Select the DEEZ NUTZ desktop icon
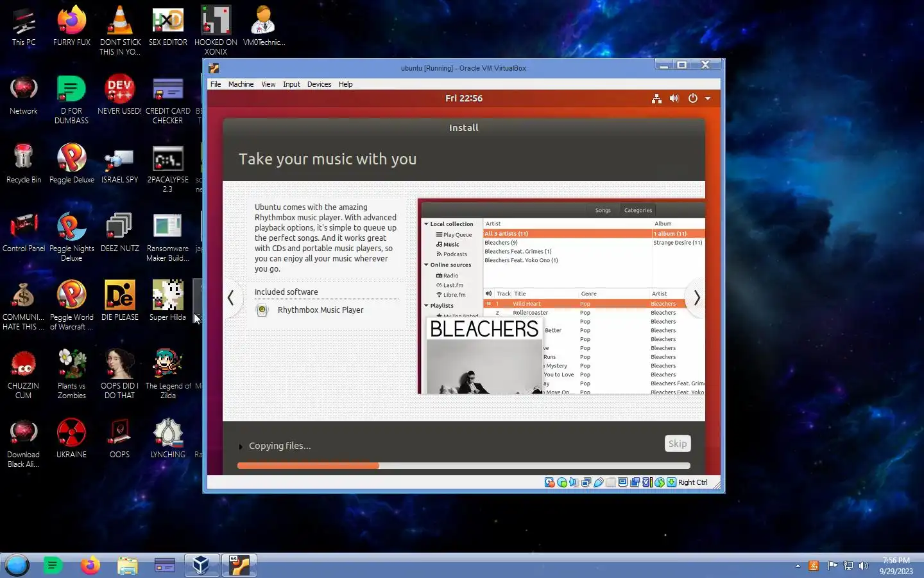 tap(120, 234)
